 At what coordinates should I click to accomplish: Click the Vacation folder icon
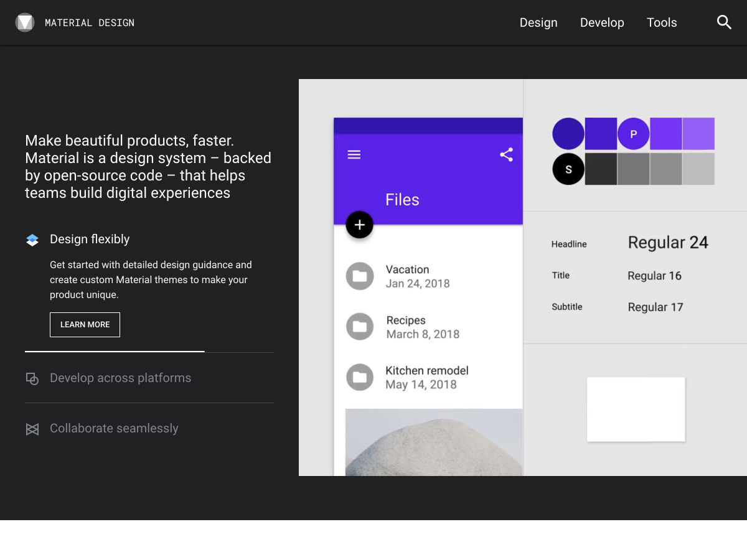coord(360,276)
